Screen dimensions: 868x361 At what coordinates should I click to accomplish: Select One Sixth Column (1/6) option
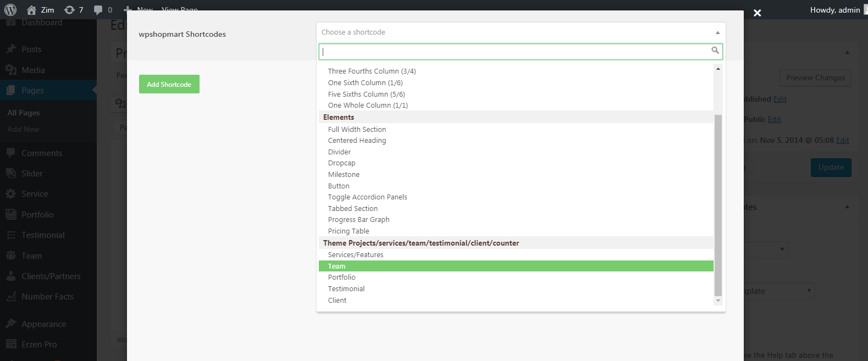tap(516, 82)
